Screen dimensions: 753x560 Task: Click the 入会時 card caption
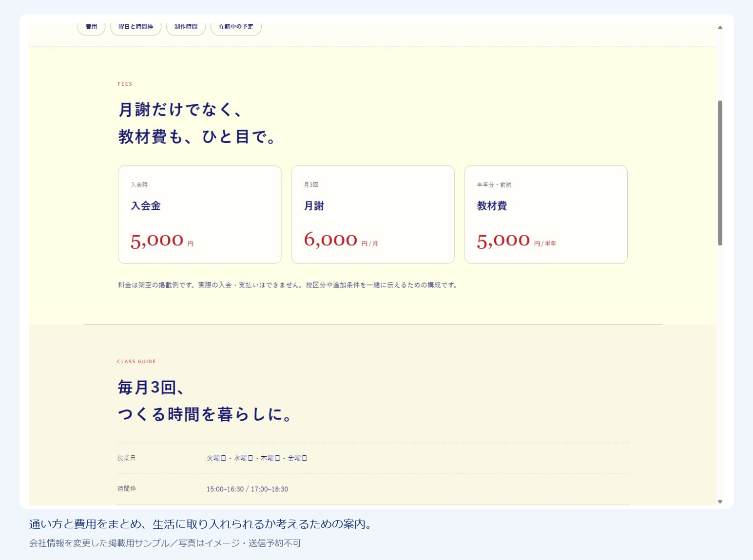(x=139, y=185)
